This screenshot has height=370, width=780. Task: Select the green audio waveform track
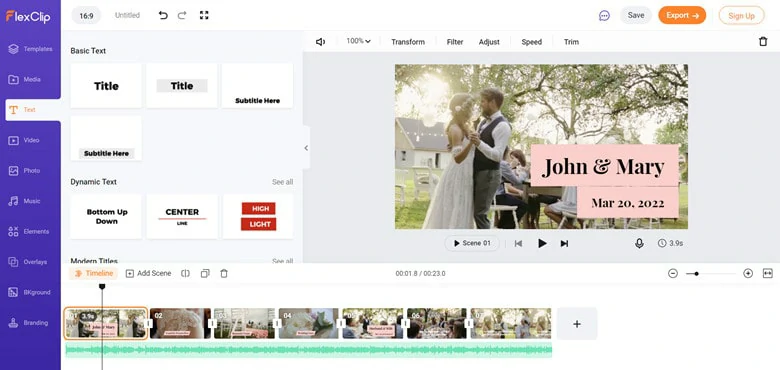pyautogui.click(x=308, y=350)
